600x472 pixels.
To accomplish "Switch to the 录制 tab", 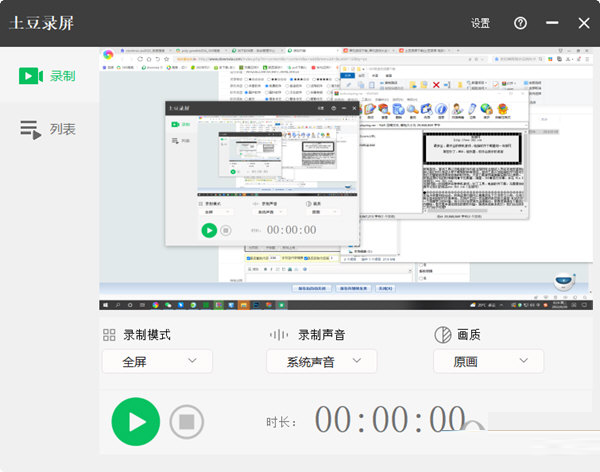I will click(x=49, y=75).
